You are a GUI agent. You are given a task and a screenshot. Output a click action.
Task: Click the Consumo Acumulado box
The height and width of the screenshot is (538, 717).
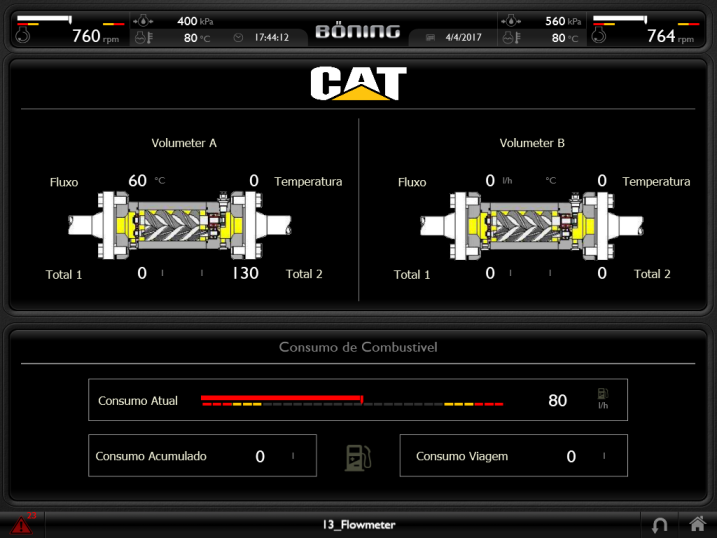click(203, 456)
